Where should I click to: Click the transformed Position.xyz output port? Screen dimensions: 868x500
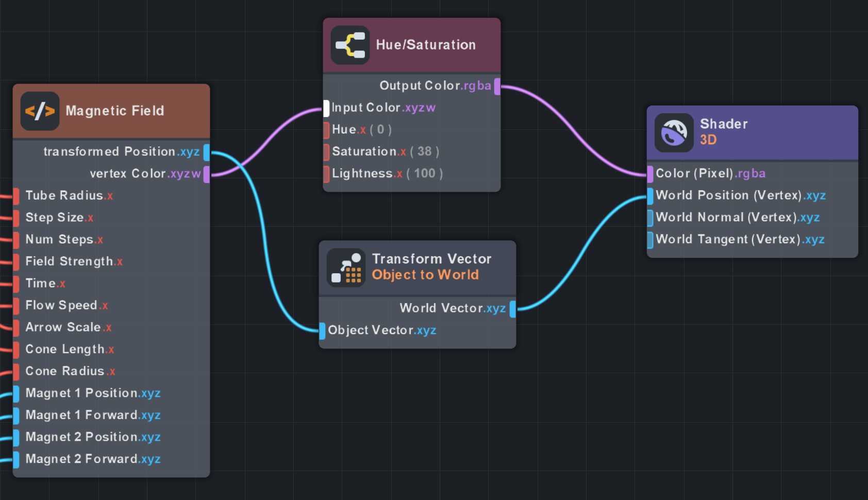click(x=207, y=152)
